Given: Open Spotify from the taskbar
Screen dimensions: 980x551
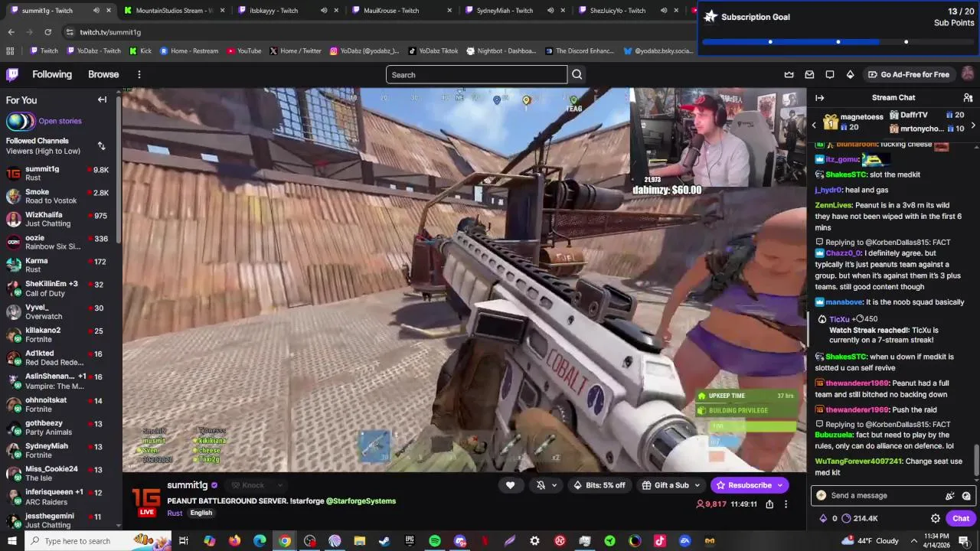Looking at the screenshot, I should (x=434, y=541).
